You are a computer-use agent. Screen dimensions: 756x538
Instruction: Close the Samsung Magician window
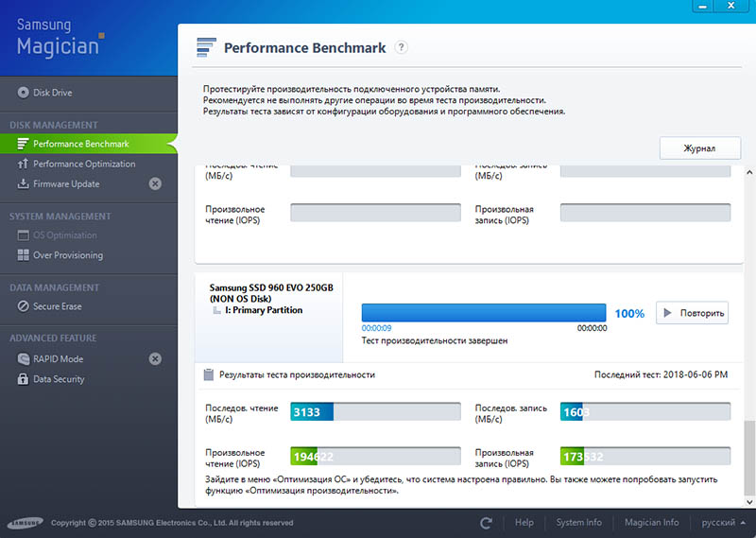tap(731, 6)
